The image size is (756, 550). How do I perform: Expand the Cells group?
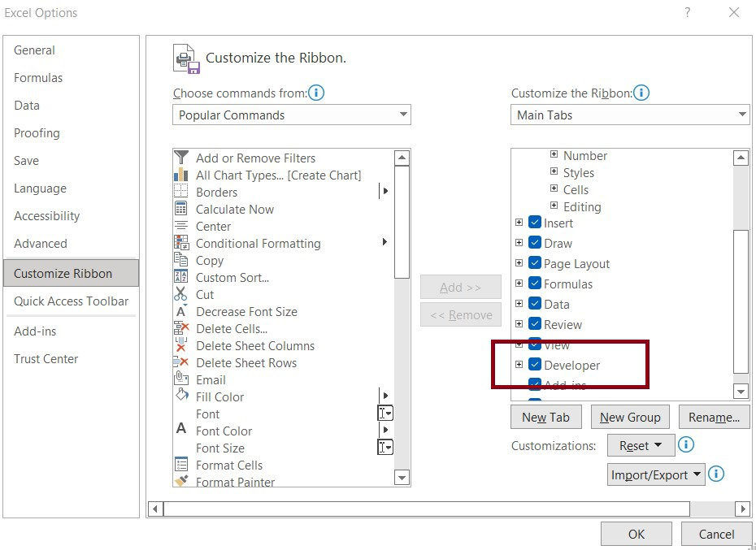pos(554,188)
